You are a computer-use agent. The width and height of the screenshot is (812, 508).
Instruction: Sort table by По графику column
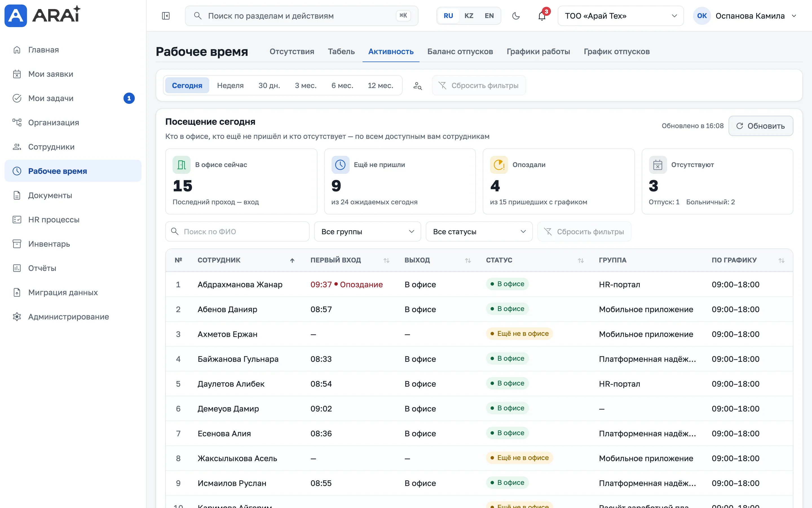click(782, 260)
